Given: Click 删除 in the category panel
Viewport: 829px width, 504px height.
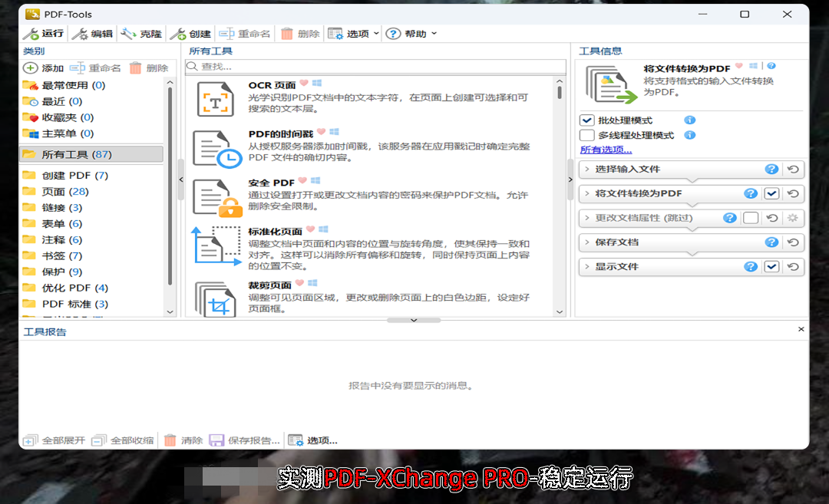Looking at the screenshot, I should click(x=149, y=68).
